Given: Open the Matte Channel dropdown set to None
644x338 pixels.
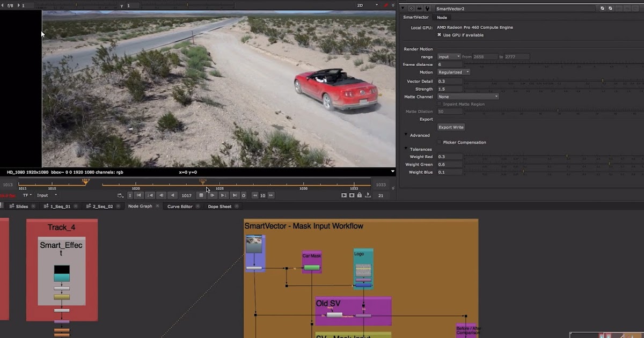Looking at the screenshot, I should click(467, 97).
